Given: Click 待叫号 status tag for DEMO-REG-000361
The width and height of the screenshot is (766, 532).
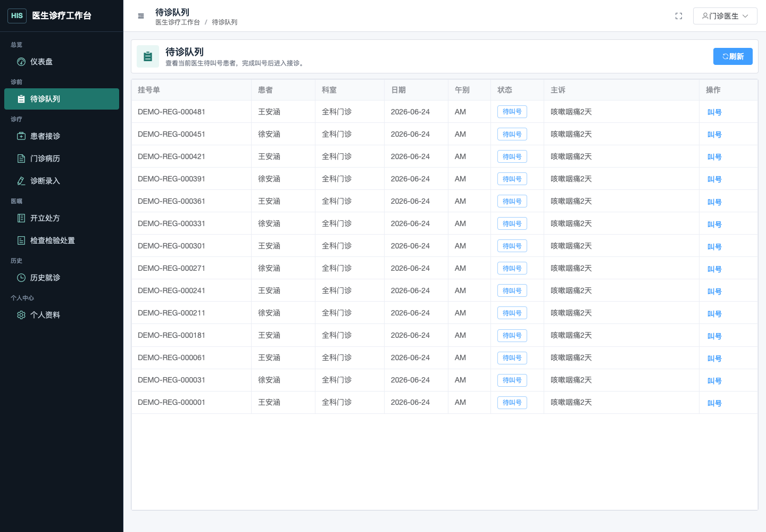Looking at the screenshot, I should 512,201.
